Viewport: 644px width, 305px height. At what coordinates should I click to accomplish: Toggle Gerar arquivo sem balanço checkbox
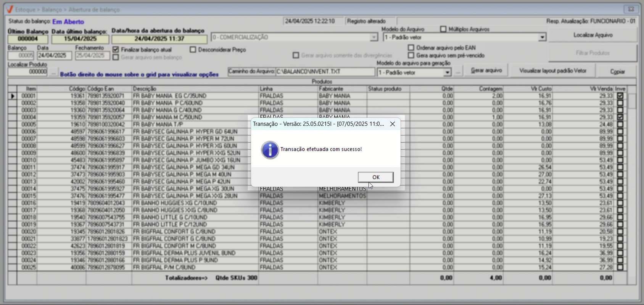116,57
